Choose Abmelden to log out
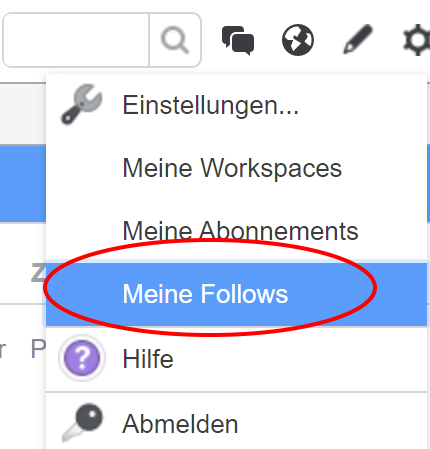 pyautogui.click(x=236, y=424)
